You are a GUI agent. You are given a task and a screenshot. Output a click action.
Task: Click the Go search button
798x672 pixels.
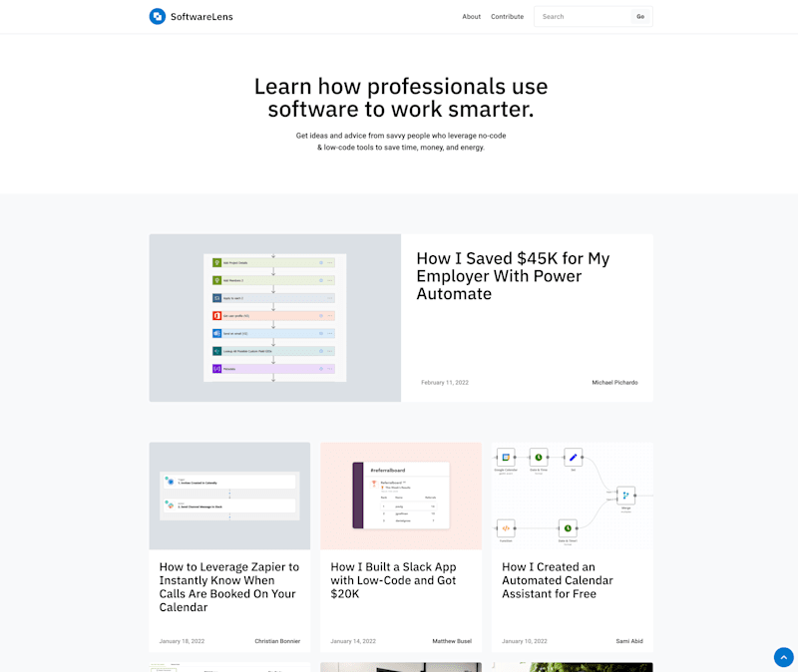(640, 17)
